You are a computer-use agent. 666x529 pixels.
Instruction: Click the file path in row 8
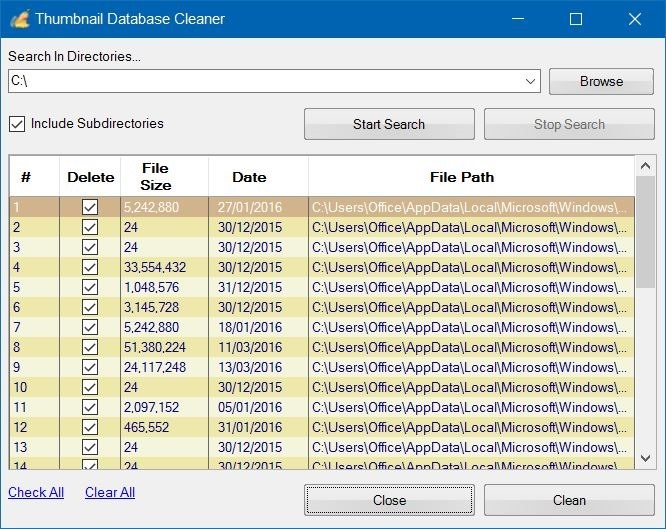[x=471, y=347]
